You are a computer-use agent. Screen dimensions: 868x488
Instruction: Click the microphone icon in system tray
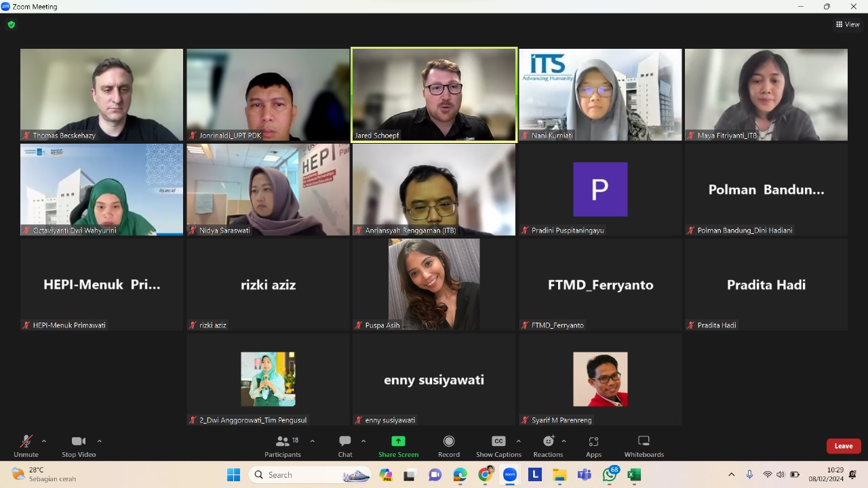tap(749, 474)
